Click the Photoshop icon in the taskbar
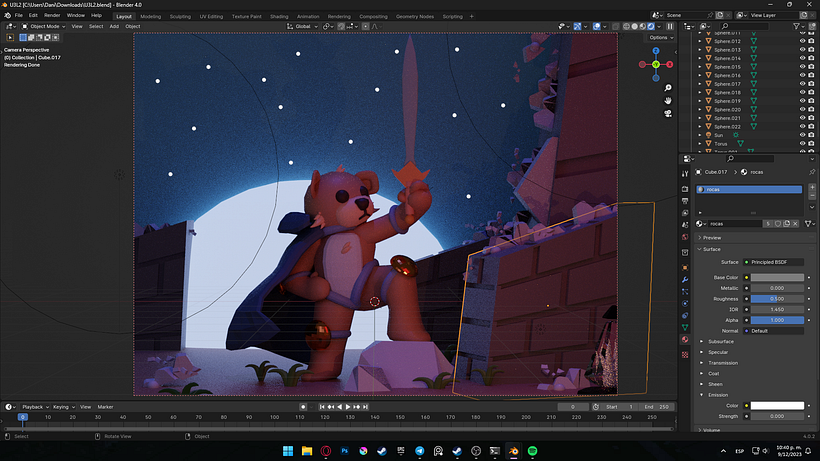The height and width of the screenshot is (461, 820). 345,451
